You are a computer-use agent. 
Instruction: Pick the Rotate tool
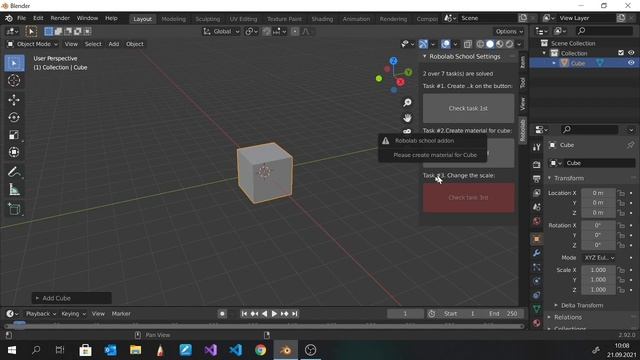click(14, 118)
